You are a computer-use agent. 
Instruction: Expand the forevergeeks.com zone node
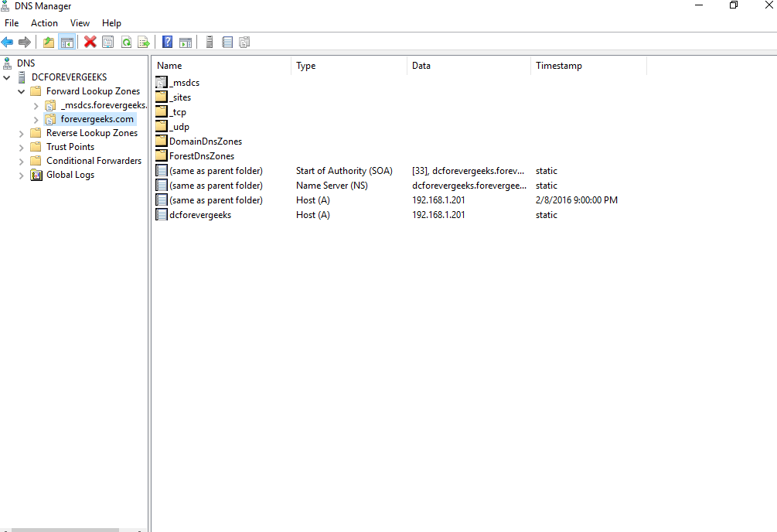point(36,120)
